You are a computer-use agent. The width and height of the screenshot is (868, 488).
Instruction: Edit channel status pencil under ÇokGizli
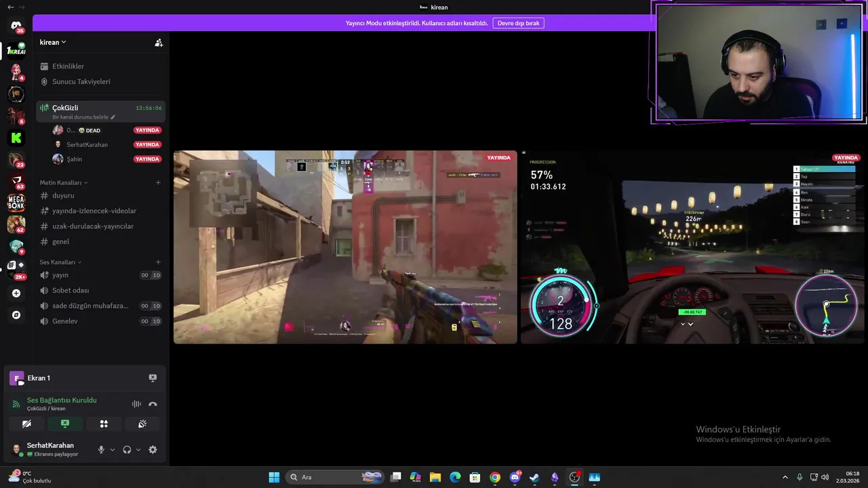[x=113, y=117]
